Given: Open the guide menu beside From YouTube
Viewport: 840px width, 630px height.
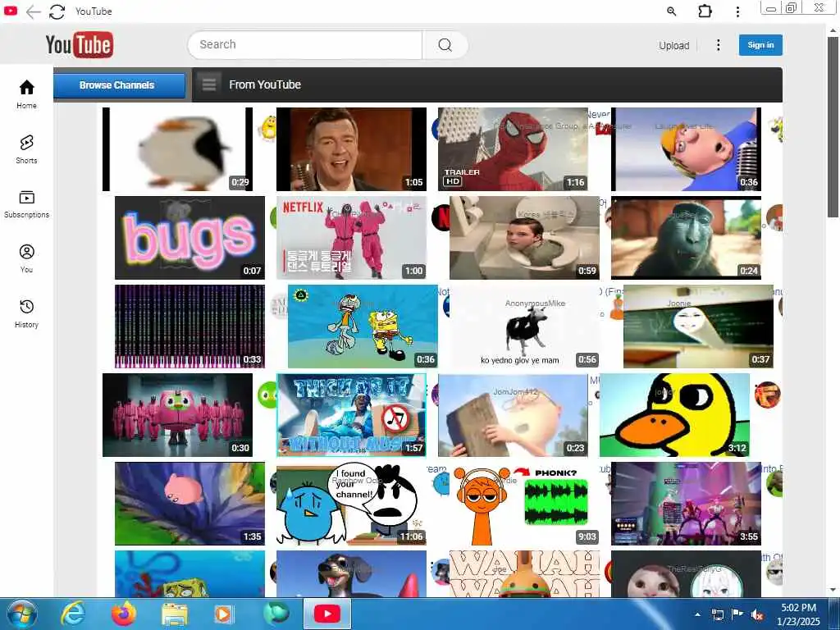Looking at the screenshot, I should (x=209, y=84).
